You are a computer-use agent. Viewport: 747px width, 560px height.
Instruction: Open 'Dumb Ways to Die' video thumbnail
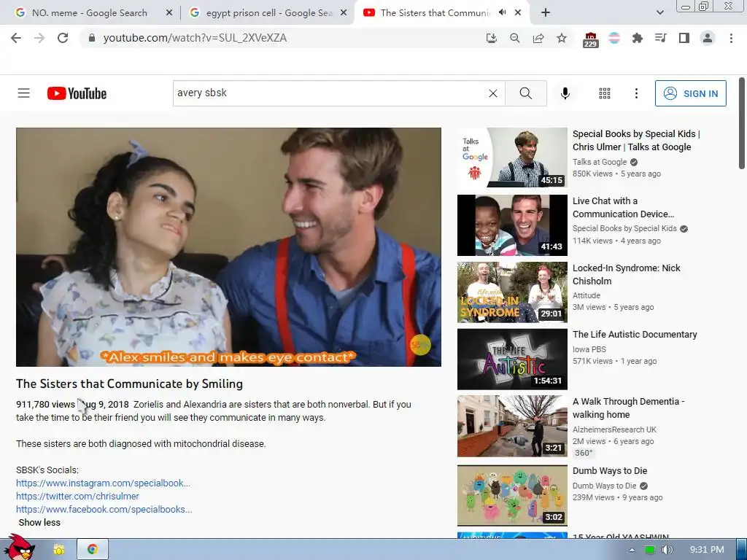pyautogui.click(x=512, y=495)
